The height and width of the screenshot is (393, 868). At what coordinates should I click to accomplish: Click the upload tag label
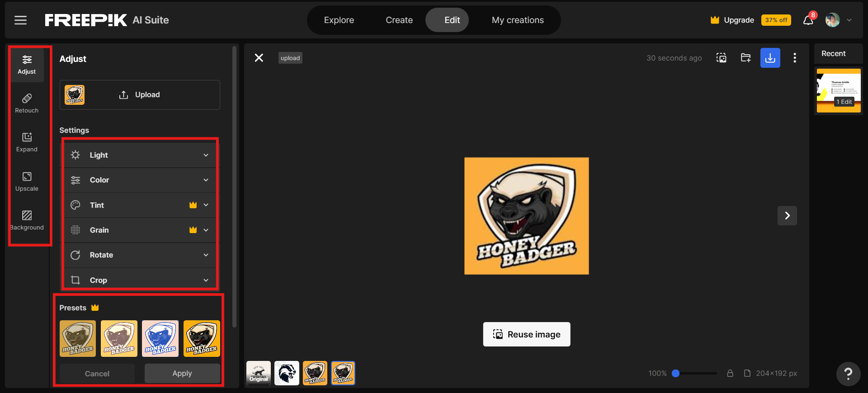[290, 58]
